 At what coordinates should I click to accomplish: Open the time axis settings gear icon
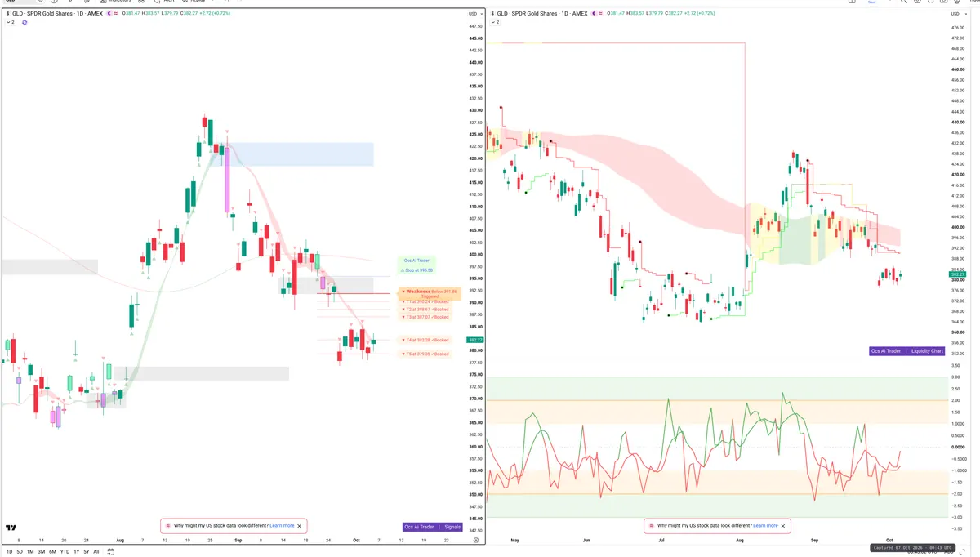coord(475,540)
